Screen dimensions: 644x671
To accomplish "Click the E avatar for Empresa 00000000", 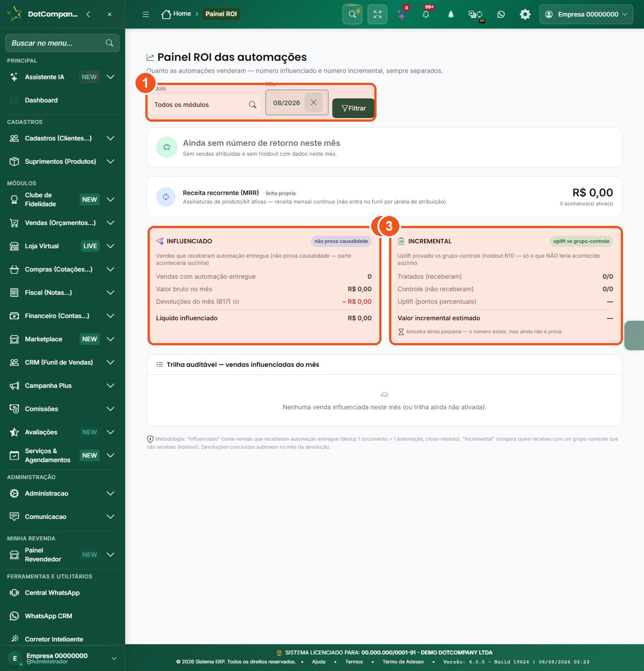I will (x=15, y=658).
